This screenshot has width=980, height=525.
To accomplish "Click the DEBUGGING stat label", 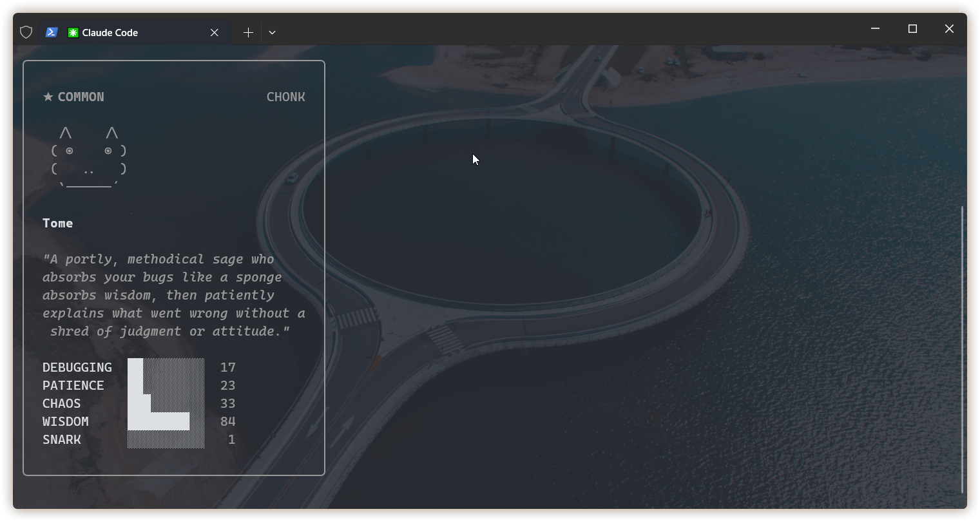I will tap(77, 367).
